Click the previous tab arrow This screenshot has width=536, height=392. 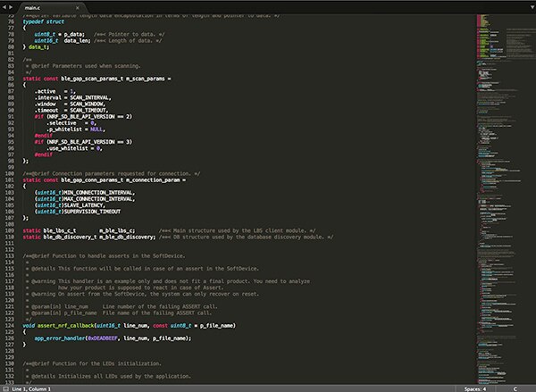(x=4, y=7)
